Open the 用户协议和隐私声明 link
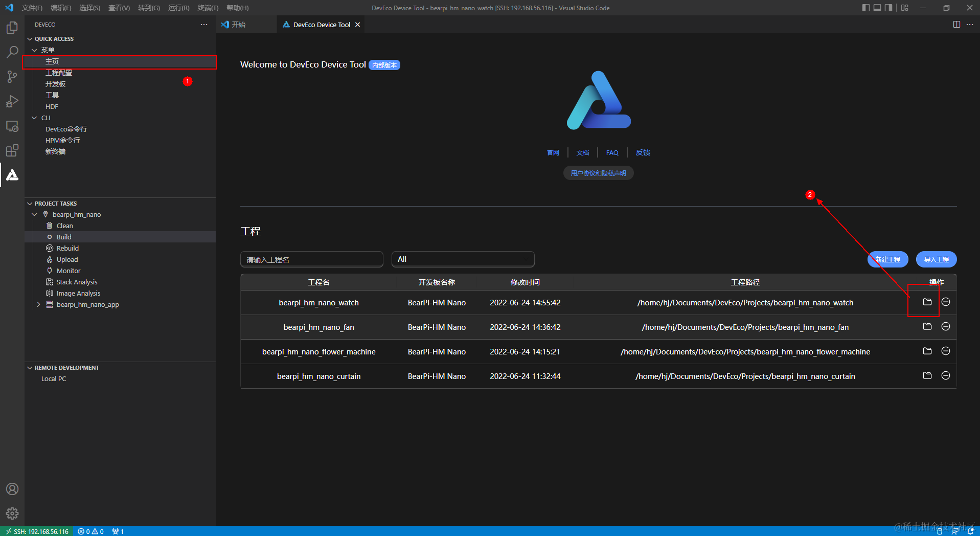The width and height of the screenshot is (980, 536). (599, 173)
